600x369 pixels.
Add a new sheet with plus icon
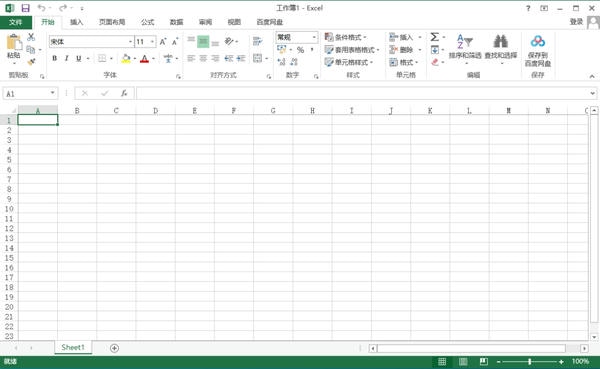(x=114, y=348)
